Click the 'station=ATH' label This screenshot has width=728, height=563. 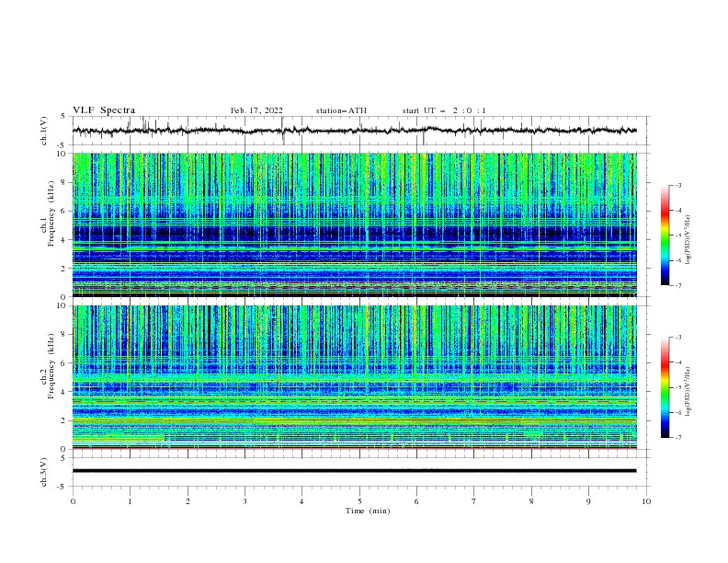[x=341, y=110]
